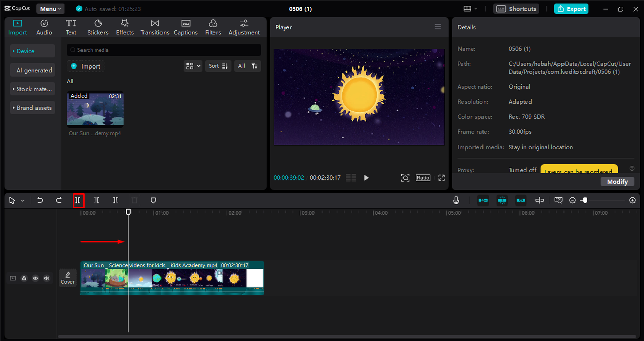Split the clip at the playhead
Viewport: 644px width, 341px height.
click(78, 200)
